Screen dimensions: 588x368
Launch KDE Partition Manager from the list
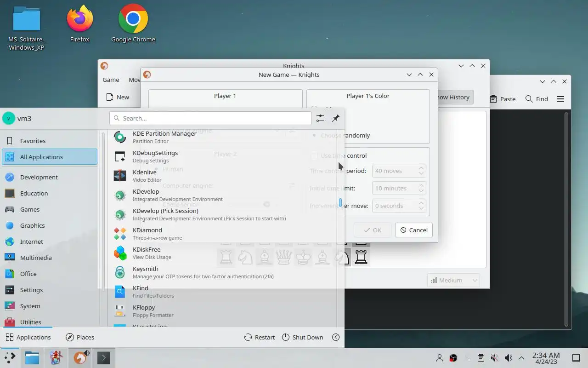(x=223, y=137)
